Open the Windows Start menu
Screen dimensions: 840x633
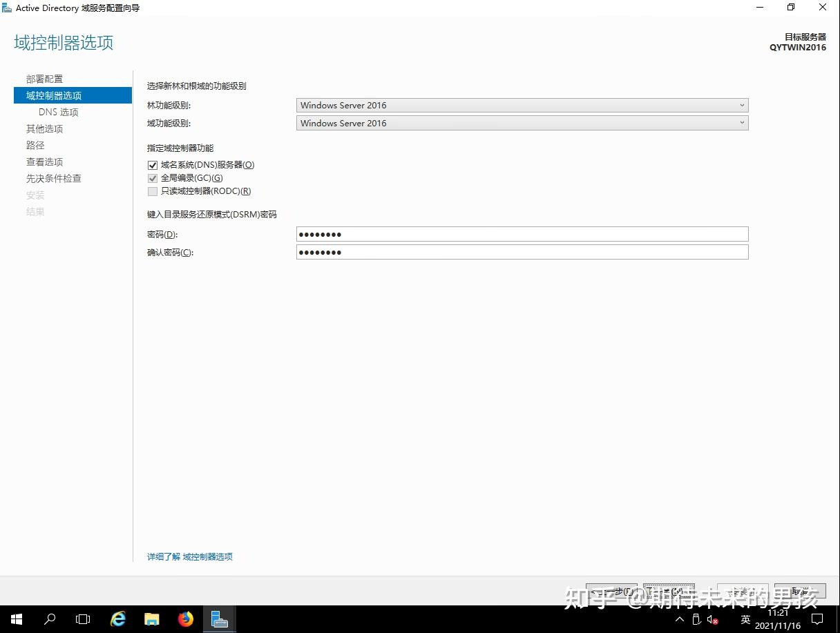pyautogui.click(x=17, y=619)
